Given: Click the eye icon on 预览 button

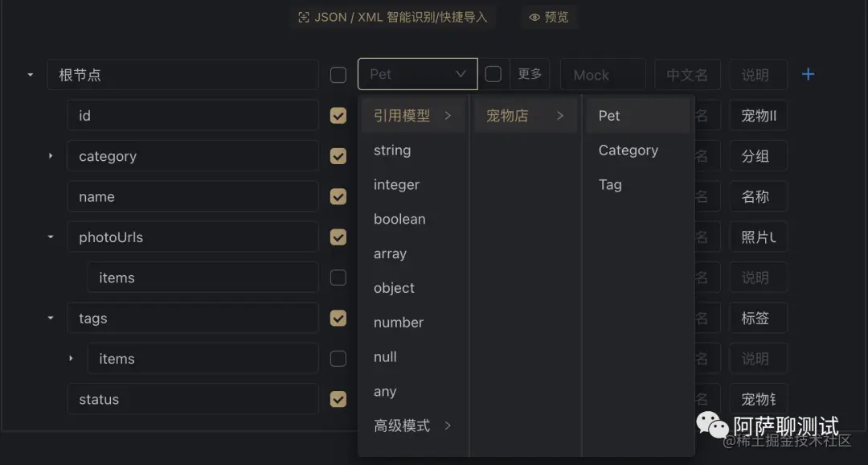Looking at the screenshot, I should pos(535,17).
